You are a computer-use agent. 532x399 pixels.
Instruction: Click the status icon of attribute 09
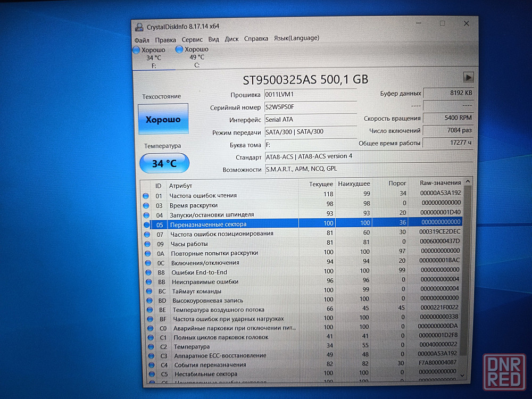pyautogui.click(x=147, y=244)
